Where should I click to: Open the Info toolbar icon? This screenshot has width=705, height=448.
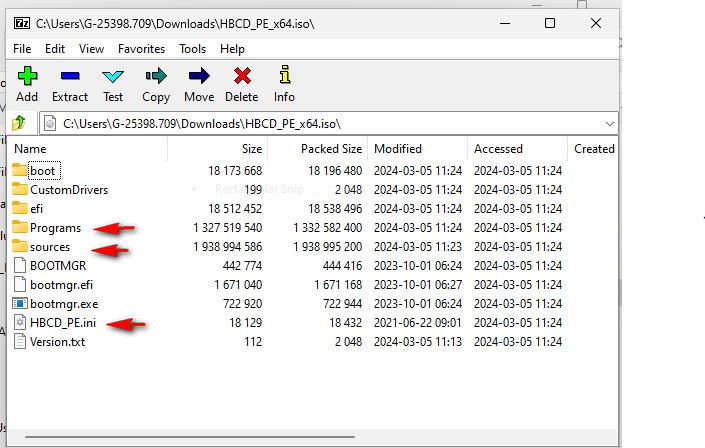click(x=285, y=75)
